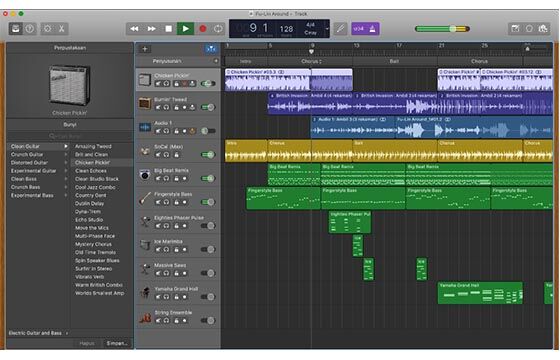Toggle the Cycle loop button
The image size is (560, 360).
(x=218, y=29)
